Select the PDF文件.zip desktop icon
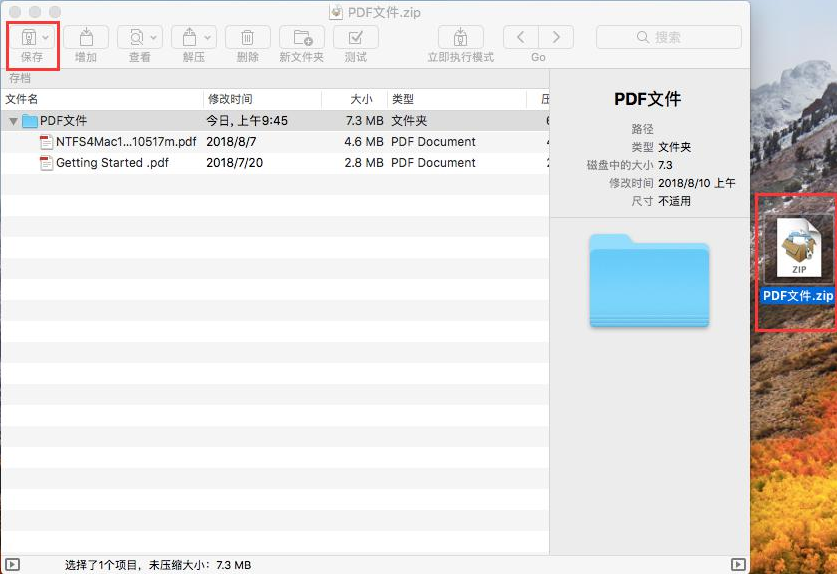This screenshot has width=837, height=574. pos(797,250)
